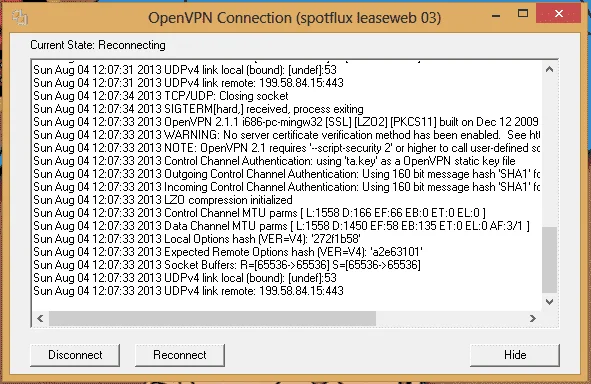
Task: Click the vertical scrollbar thumb
Action: 550,260
